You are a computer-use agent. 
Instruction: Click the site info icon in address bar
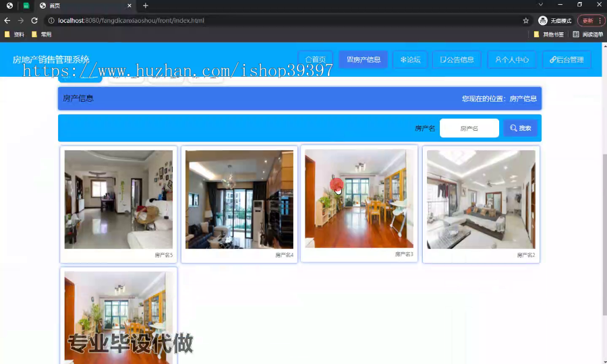coord(51,20)
